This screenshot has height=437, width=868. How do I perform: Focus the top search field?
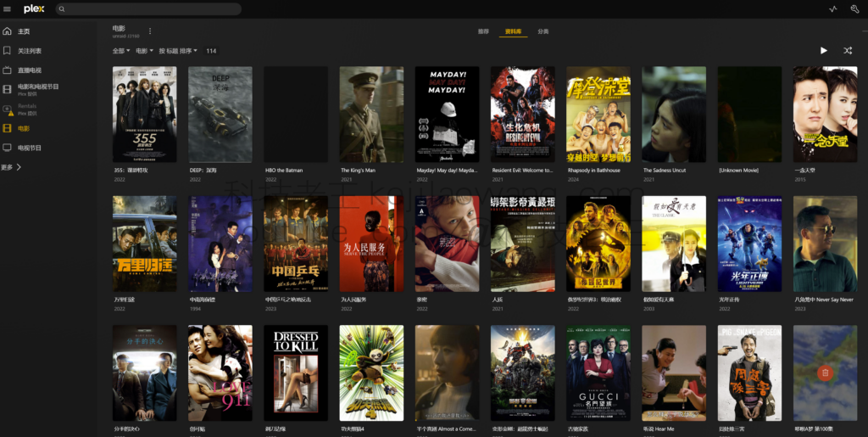[x=148, y=8]
